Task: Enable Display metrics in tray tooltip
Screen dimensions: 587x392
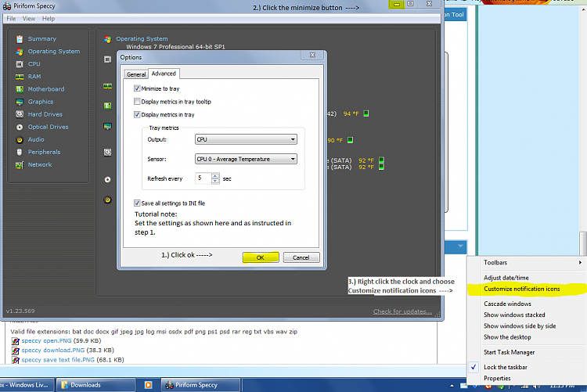Action: (x=137, y=102)
